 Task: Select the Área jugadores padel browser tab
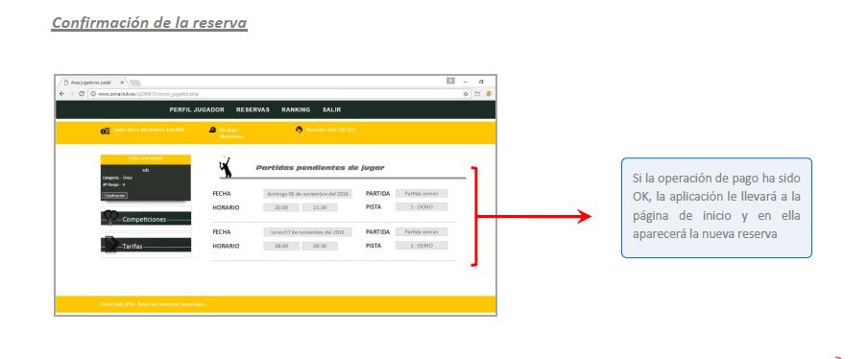92,83
